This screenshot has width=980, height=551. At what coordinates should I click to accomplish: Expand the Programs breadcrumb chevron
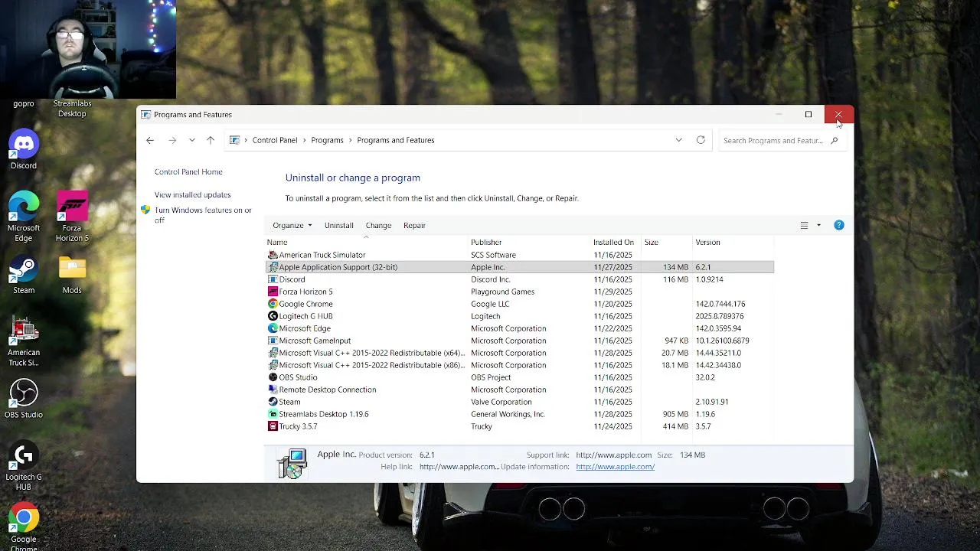[350, 140]
